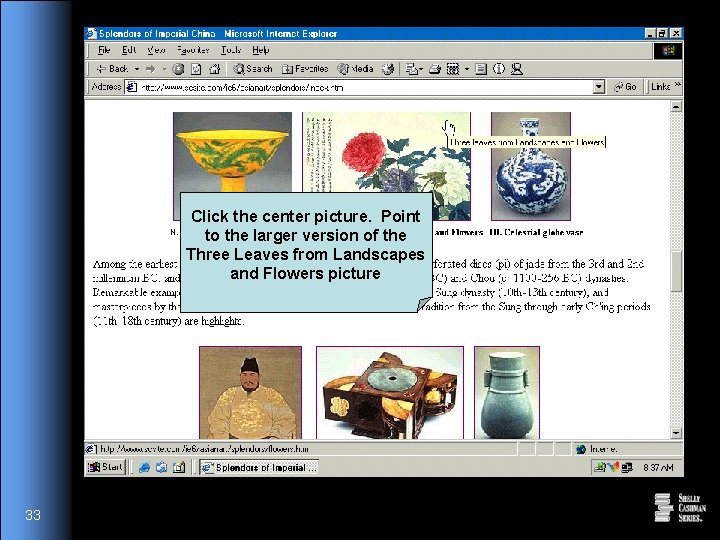
Task: Click the Print icon in the toolbar
Action: [435, 69]
